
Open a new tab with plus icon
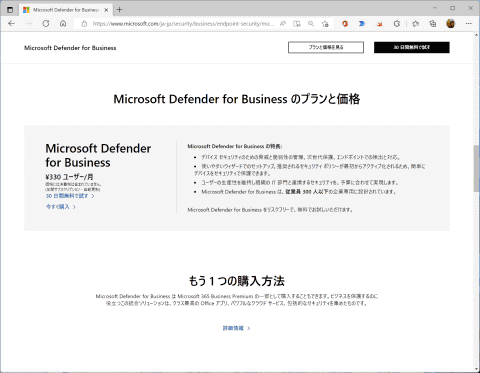coord(119,10)
